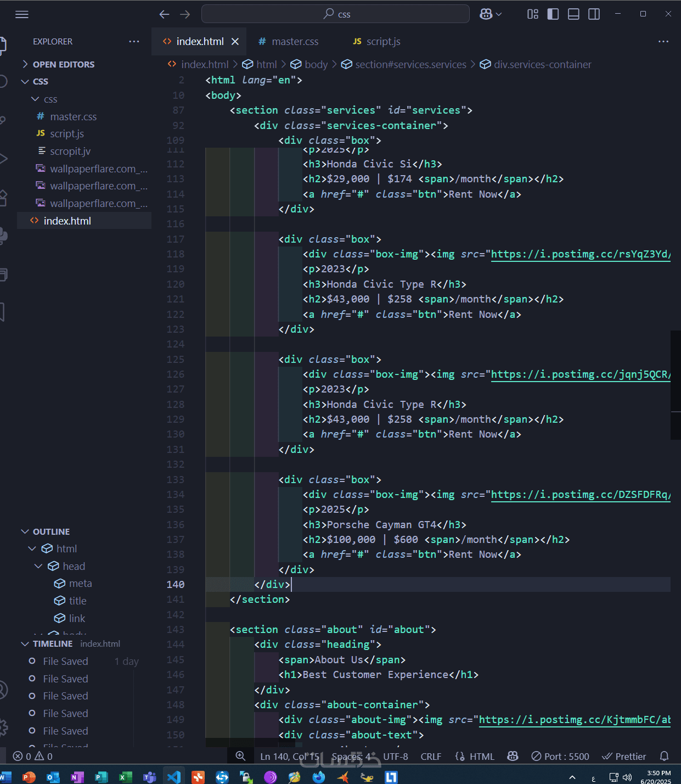Open Outlook from the taskbar
The width and height of the screenshot is (681, 784).
click(x=53, y=777)
